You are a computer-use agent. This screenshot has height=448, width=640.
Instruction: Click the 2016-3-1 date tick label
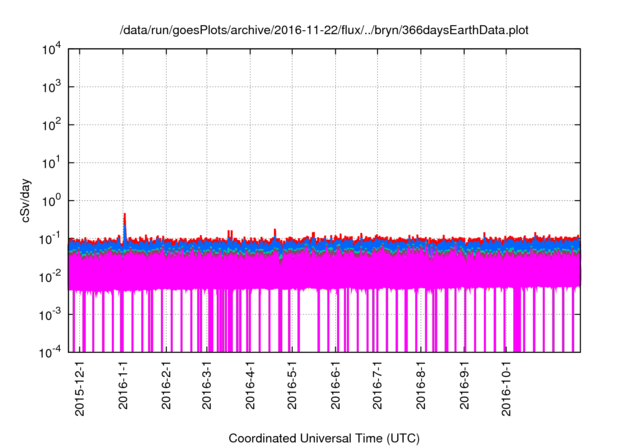(206, 385)
